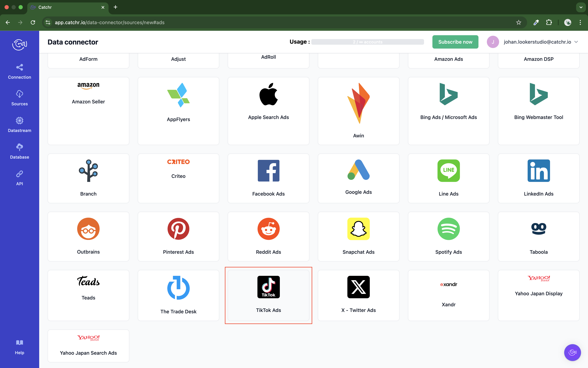Click the accounts usage progress bar
Image resolution: width=588 pixels, height=368 pixels.
point(367,42)
